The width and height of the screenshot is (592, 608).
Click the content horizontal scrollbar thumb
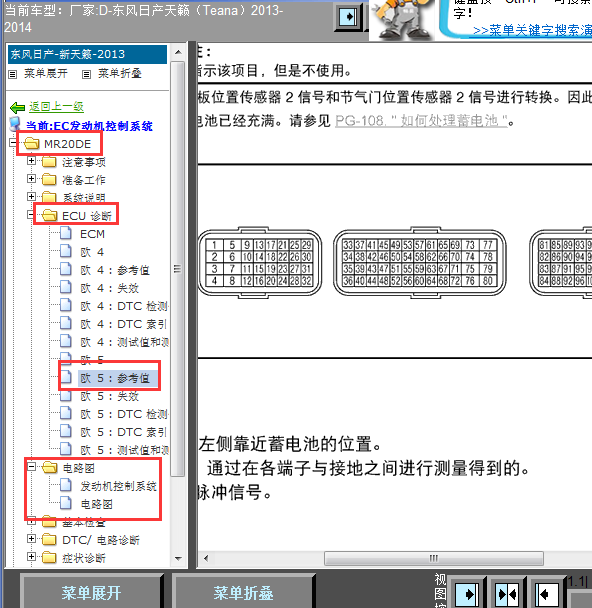pos(433,558)
